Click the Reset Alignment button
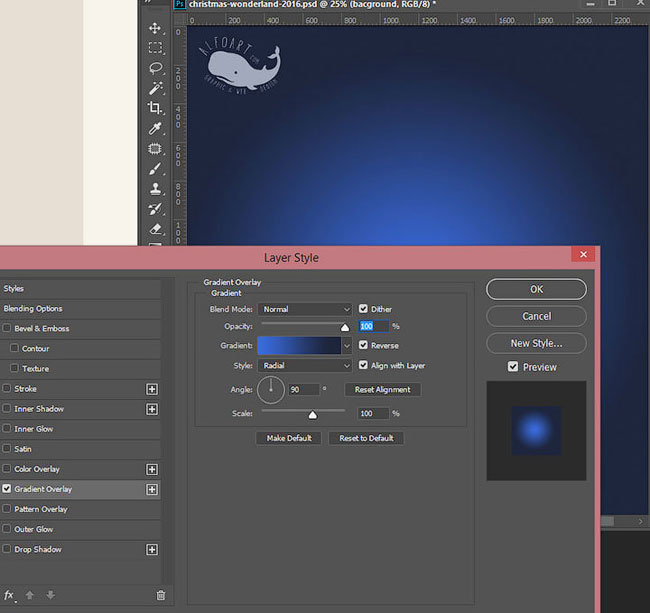 pyautogui.click(x=383, y=389)
